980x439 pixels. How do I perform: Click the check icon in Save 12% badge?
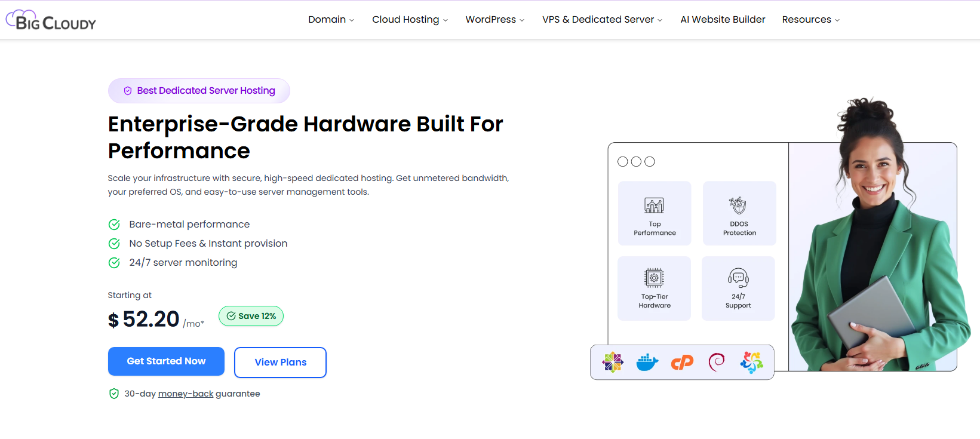coord(231,316)
